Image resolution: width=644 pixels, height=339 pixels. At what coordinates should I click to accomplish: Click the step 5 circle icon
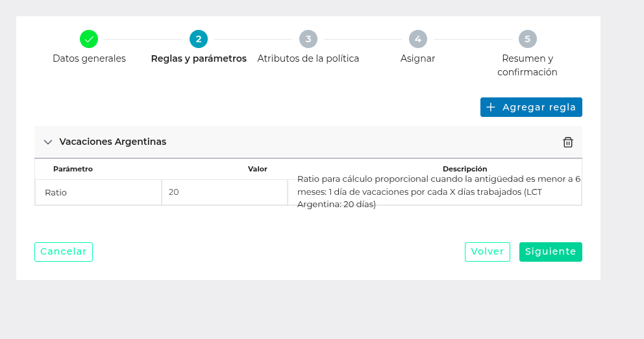coord(528,39)
